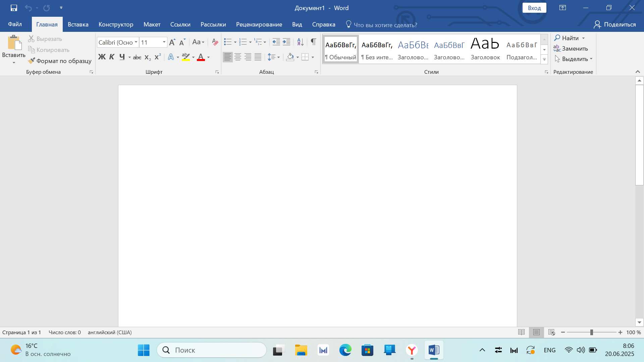Open Yandex Browser from the taskbar
644x362 pixels.
[412, 350]
